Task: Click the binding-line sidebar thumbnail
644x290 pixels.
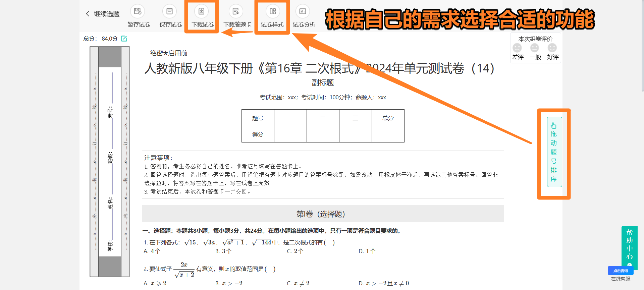Action: coord(110,162)
